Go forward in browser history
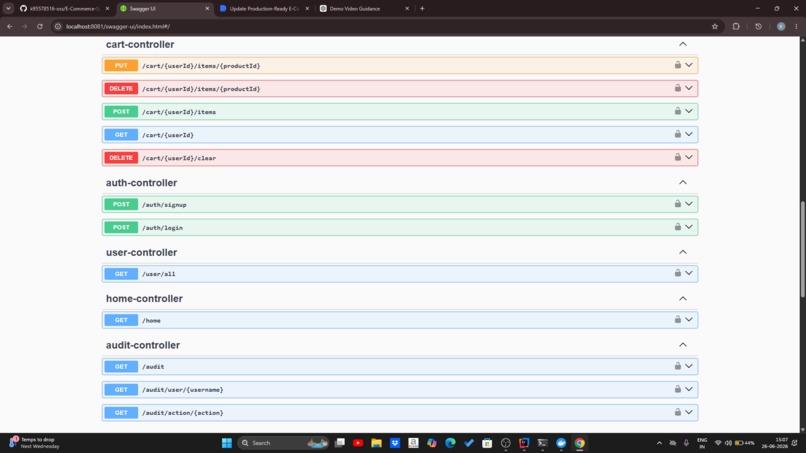Screen dimensions: 806x453 tap(25, 26)
